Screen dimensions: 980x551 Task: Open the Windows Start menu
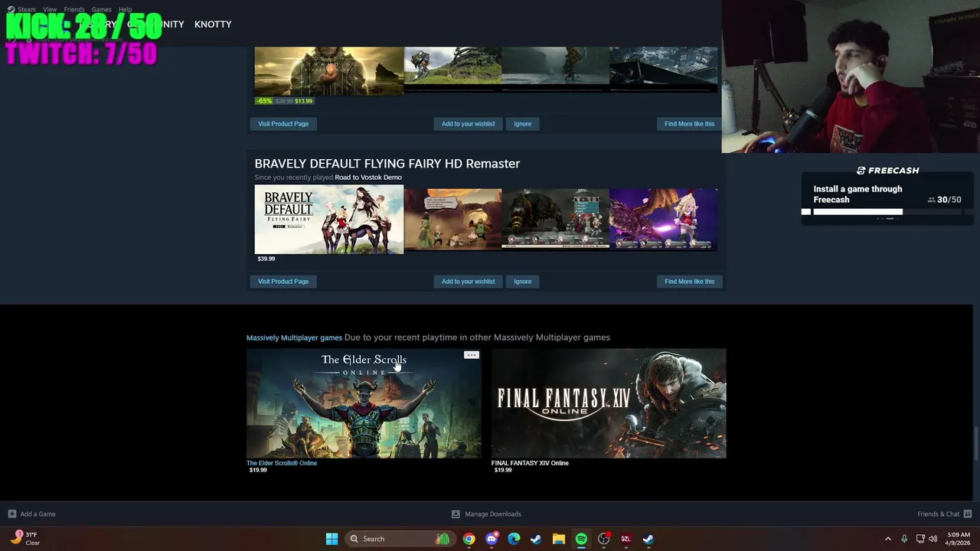[x=332, y=539]
